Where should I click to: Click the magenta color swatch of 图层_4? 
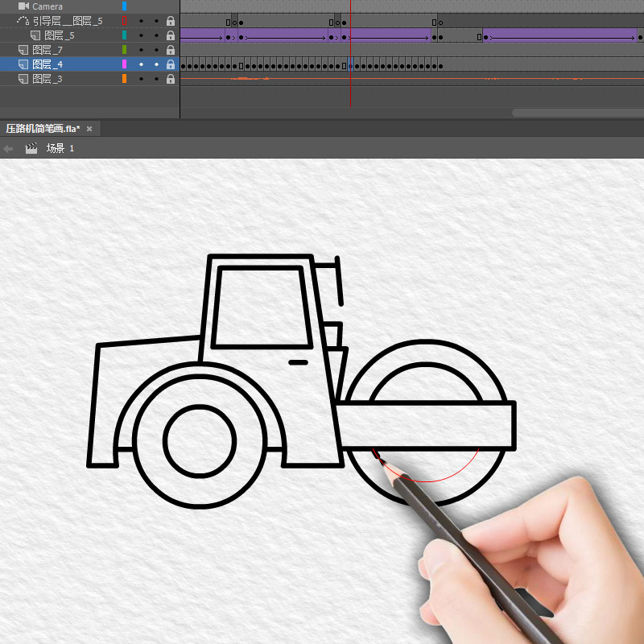click(x=125, y=64)
